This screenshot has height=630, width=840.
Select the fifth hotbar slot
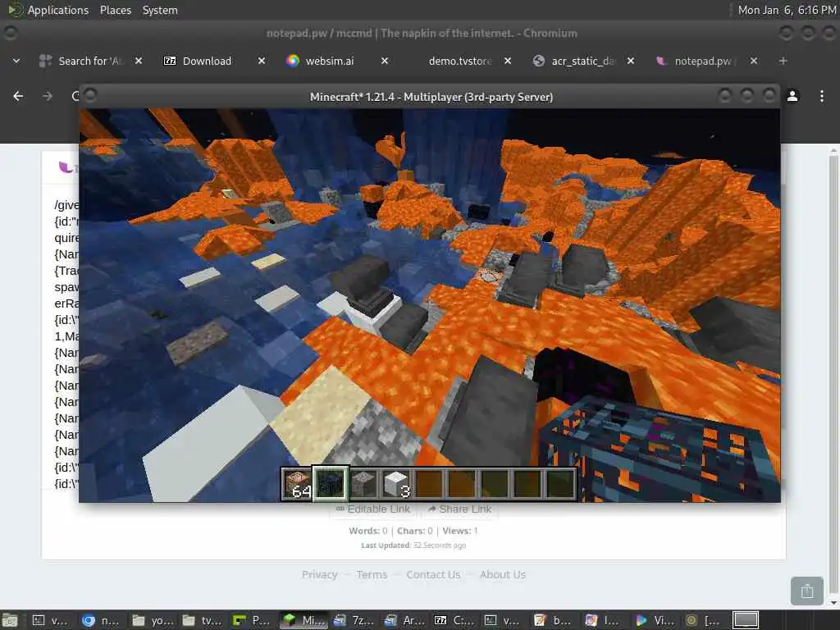pyautogui.click(x=429, y=483)
